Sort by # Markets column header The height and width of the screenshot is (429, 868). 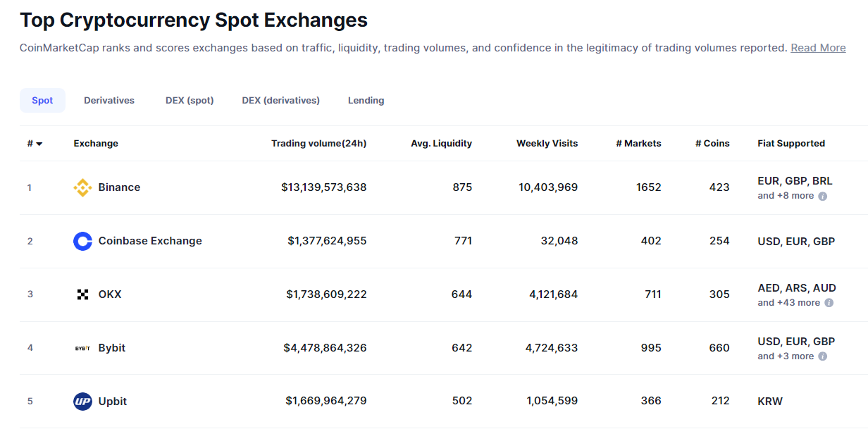(x=639, y=144)
